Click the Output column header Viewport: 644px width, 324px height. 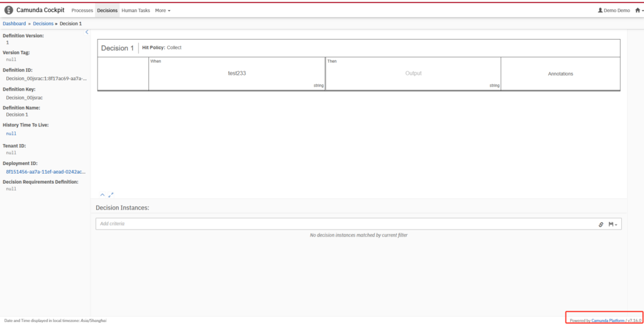coord(413,74)
